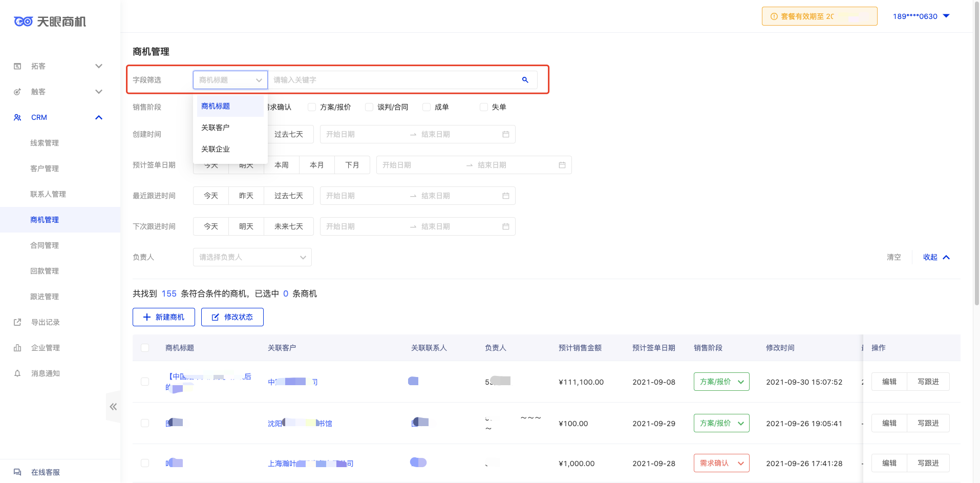The image size is (980, 483).
Task: Open stage dropdown 方案/报价 dated 2021-09-08
Action: 721,382
